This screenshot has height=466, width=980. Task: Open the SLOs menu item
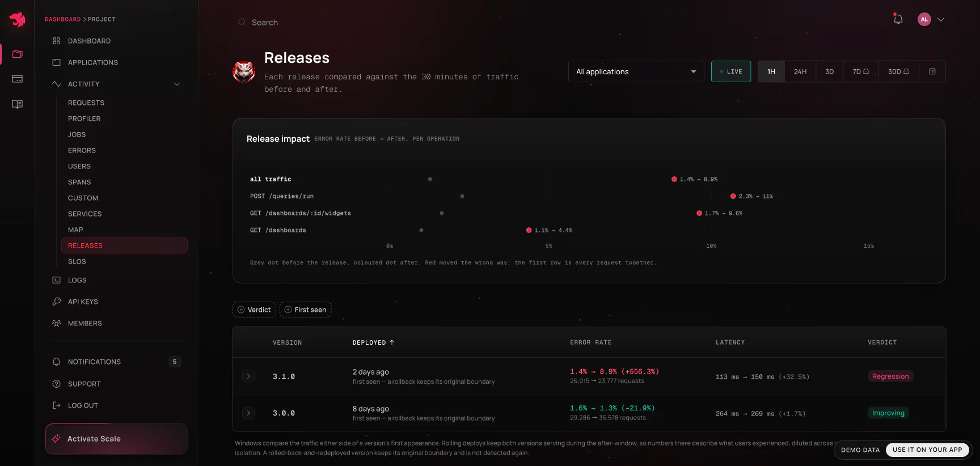point(77,261)
